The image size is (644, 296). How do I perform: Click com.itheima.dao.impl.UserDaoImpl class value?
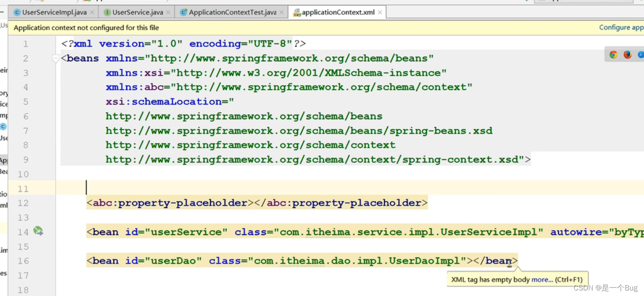[x=357, y=261]
